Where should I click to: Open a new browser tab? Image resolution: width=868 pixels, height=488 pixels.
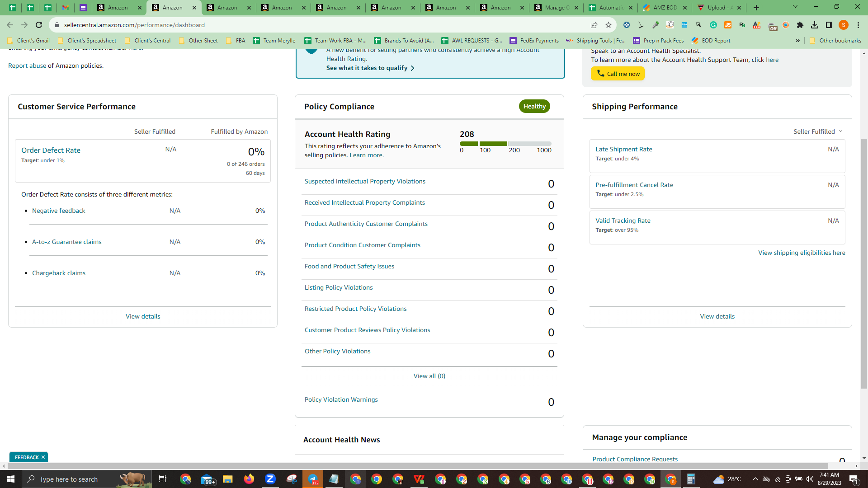[756, 8]
